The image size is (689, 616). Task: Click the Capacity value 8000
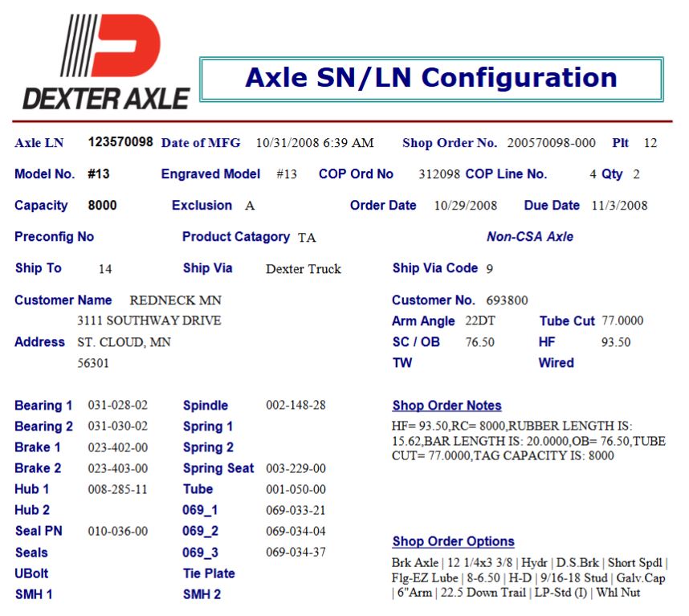pos(102,206)
